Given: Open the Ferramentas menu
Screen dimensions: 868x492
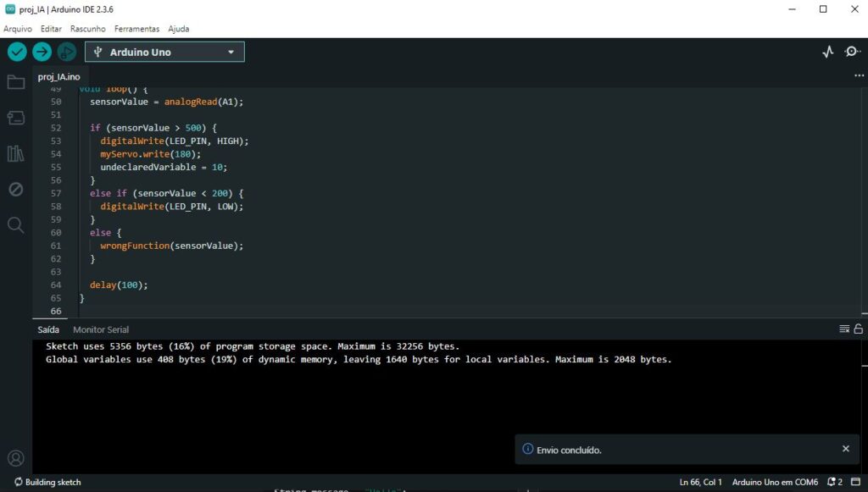Looking at the screenshot, I should coord(136,29).
